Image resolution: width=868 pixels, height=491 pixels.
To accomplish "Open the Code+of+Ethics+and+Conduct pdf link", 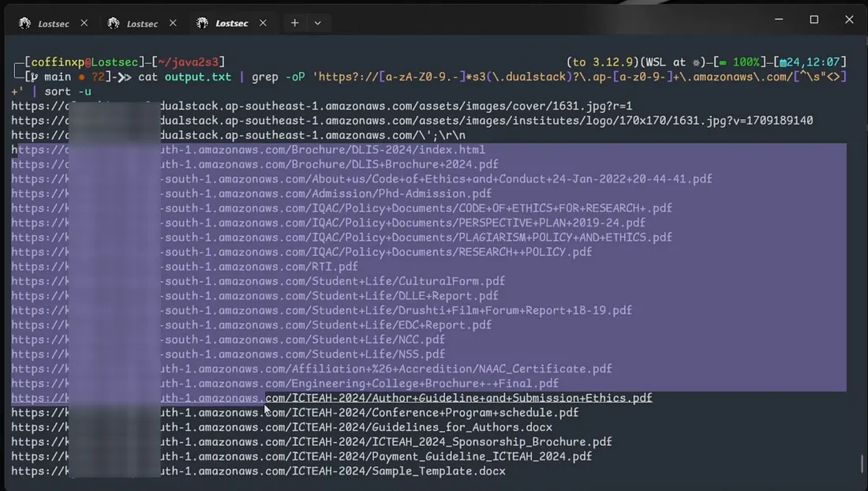I will point(361,179).
